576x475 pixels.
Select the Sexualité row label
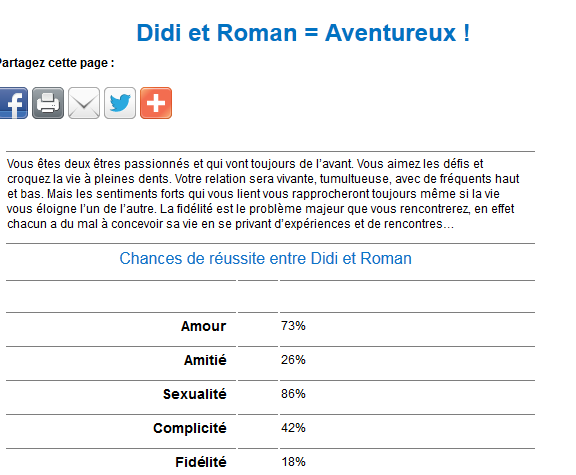coord(195,394)
